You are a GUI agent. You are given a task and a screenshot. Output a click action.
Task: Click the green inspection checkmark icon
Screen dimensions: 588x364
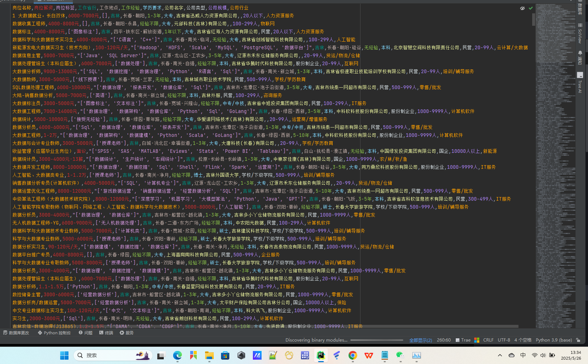pyautogui.click(x=531, y=8)
